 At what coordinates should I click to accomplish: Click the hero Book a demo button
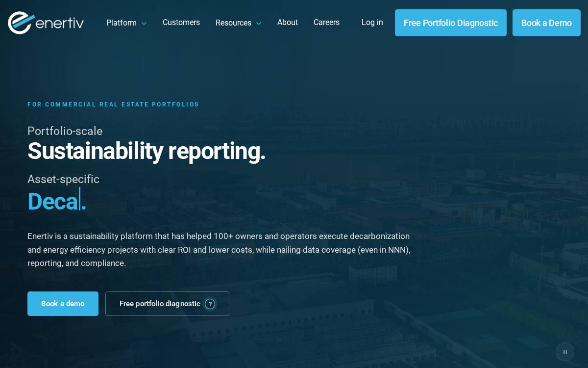tap(63, 304)
